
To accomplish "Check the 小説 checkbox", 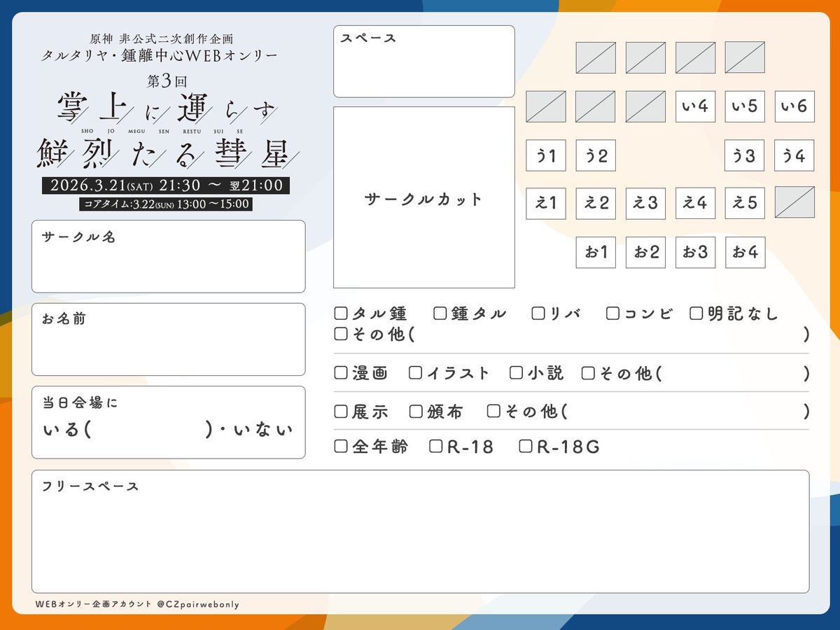I will tap(517, 373).
